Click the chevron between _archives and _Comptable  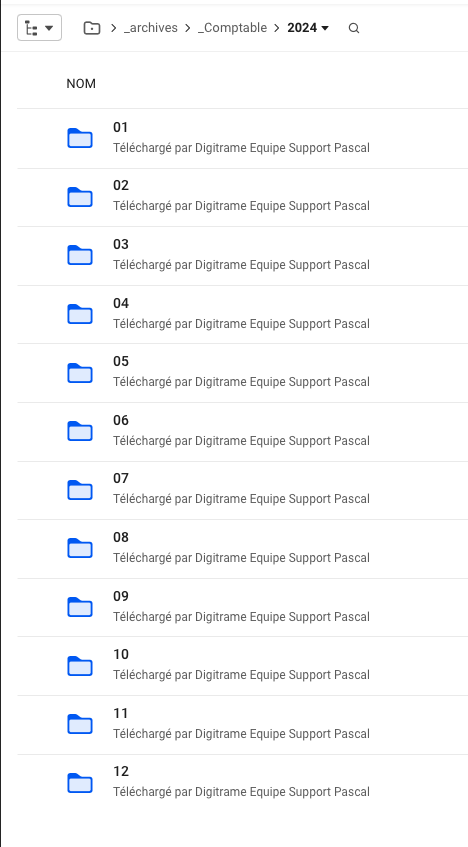pos(188,28)
